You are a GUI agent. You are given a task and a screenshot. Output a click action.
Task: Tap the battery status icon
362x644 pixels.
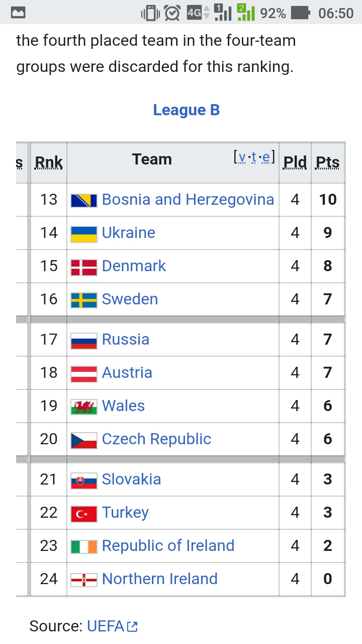[x=301, y=13]
